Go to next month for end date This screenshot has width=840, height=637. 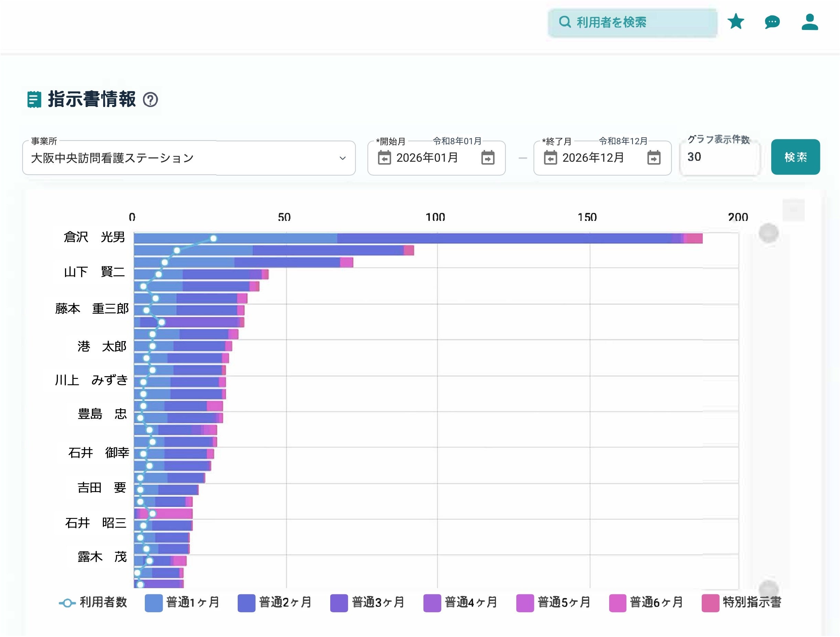[654, 158]
